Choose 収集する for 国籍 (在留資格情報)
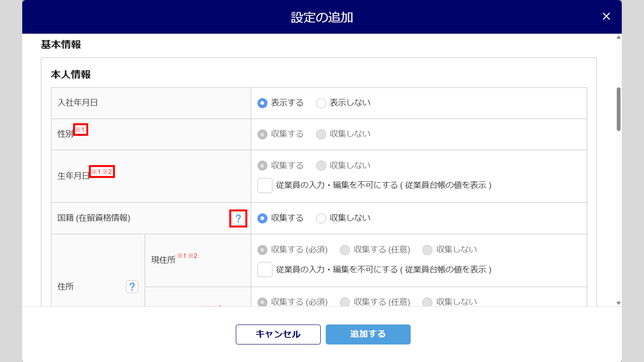 [x=262, y=218]
